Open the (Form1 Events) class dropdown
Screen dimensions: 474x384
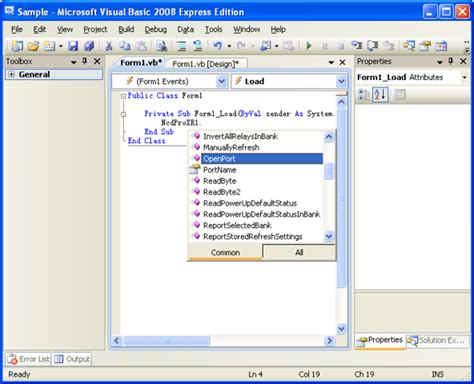(x=221, y=81)
